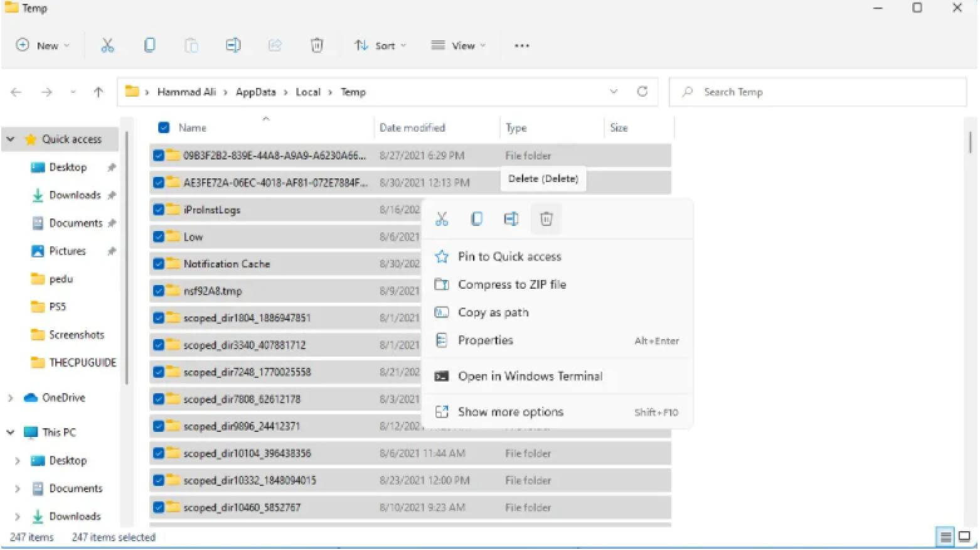
Task: Switch to large thumbnails view icon in status bar
Action: tap(964, 537)
